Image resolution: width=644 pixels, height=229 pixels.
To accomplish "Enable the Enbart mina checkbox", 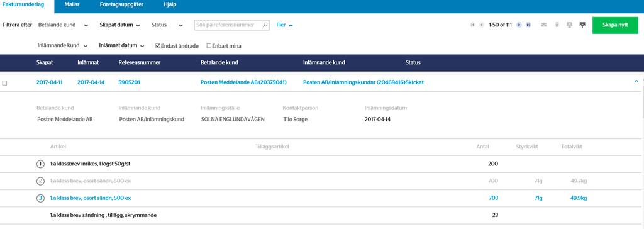I will pyautogui.click(x=209, y=46).
